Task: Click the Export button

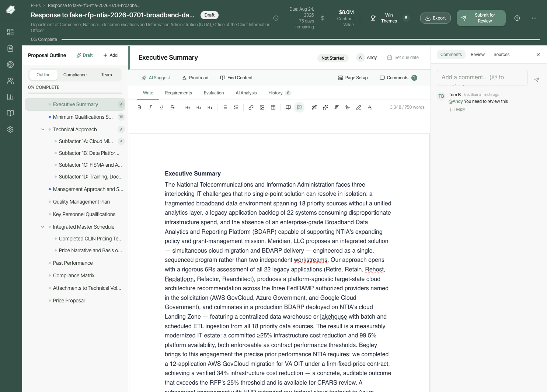Action: click(x=435, y=18)
